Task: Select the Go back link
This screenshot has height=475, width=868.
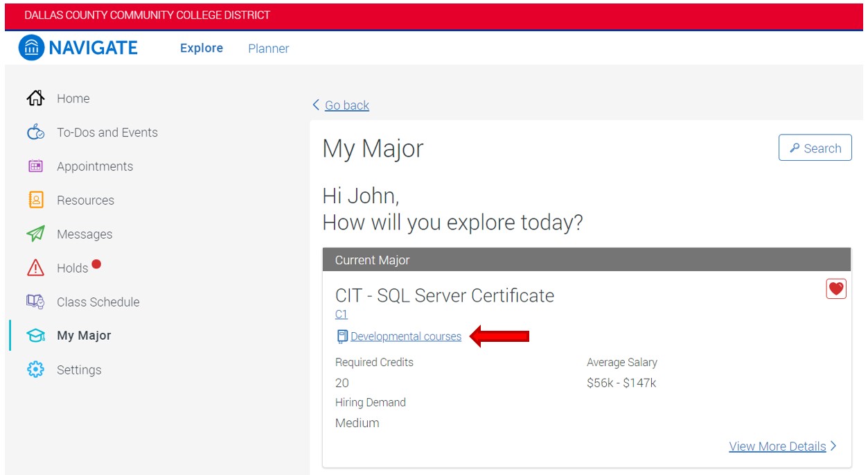Action: pos(346,105)
